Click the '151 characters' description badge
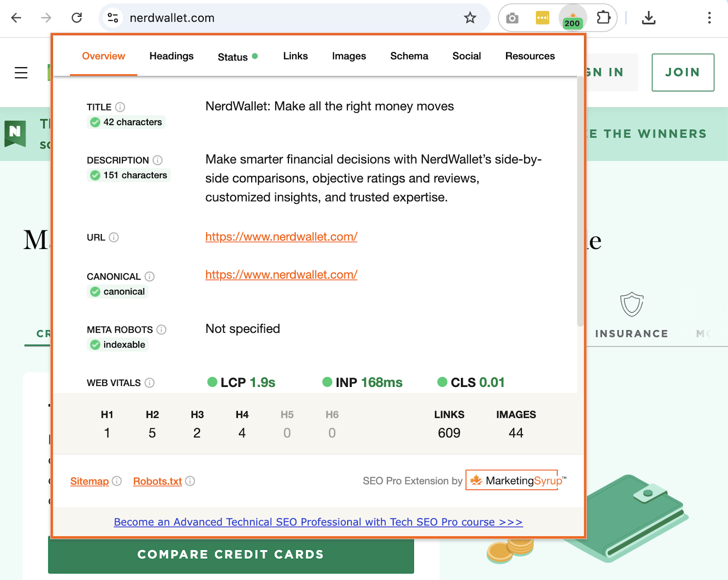The image size is (728, 580). [129, 175]
